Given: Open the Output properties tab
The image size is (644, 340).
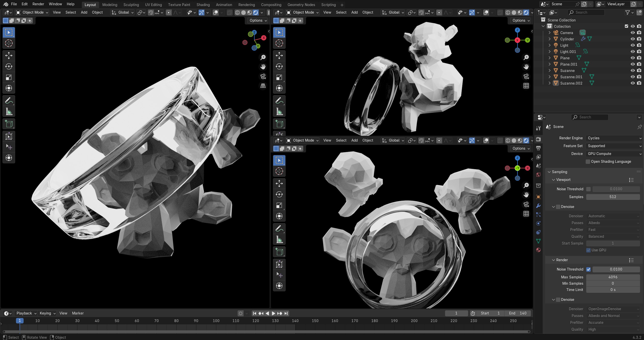Looking at the screenshot, I should (538, 148).
